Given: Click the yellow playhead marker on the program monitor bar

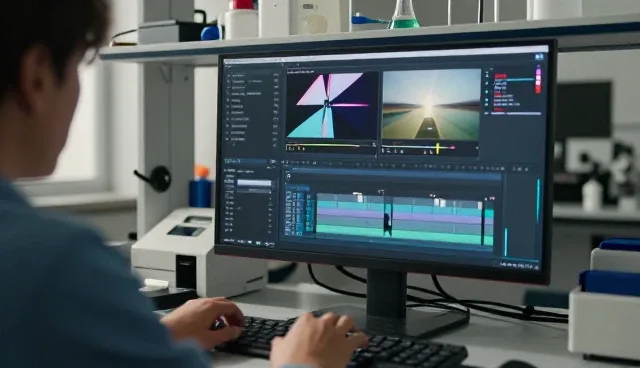Looking at the screenshot, I should click(x=437, y=148).
